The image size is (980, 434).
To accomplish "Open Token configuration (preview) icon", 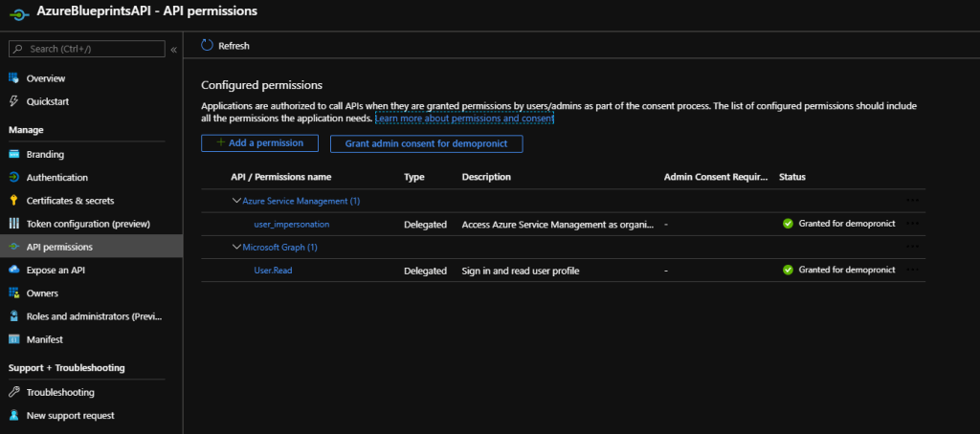I will (14, 224).
